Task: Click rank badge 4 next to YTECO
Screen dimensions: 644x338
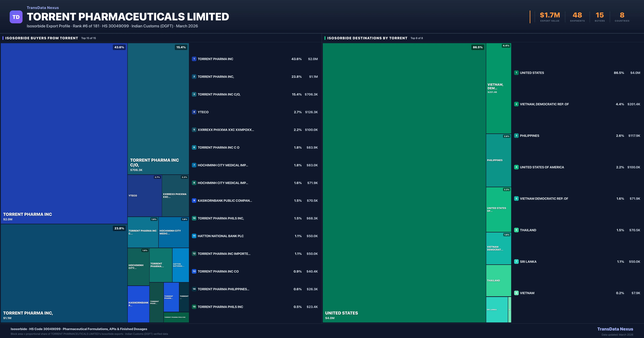Action: tap(194, 112)
